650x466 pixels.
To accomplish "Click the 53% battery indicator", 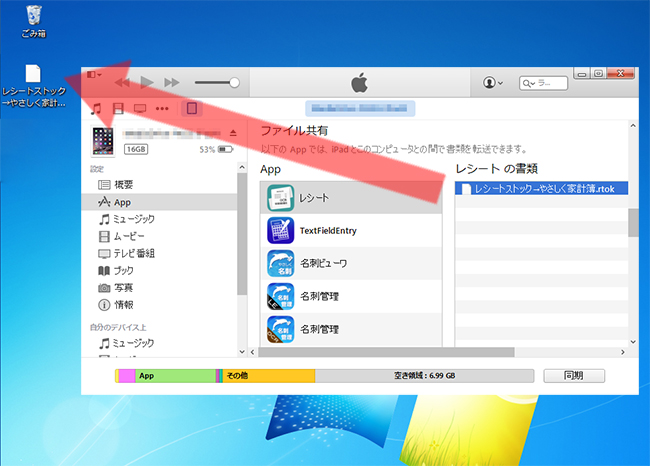I will [216, 149].
